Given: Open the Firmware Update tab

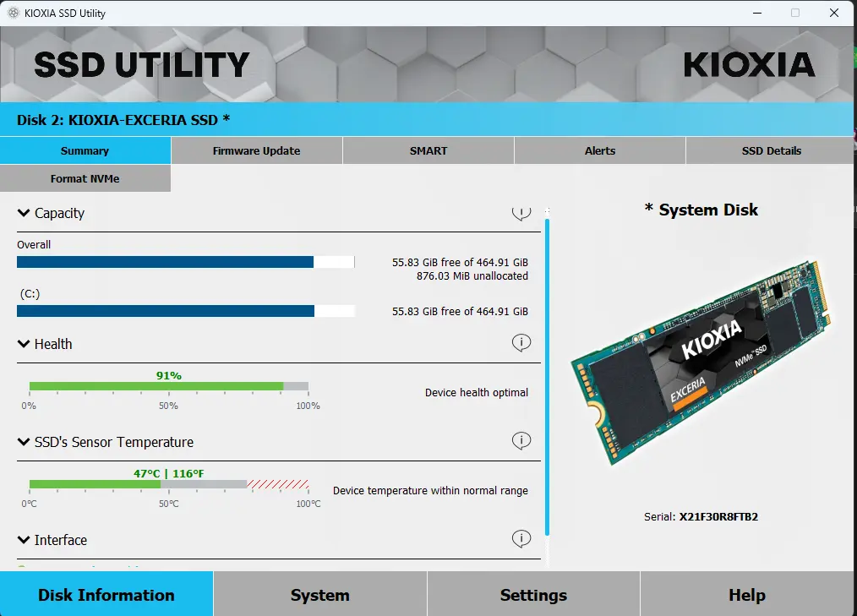Looking at the screenshot, I should [256, 150].
